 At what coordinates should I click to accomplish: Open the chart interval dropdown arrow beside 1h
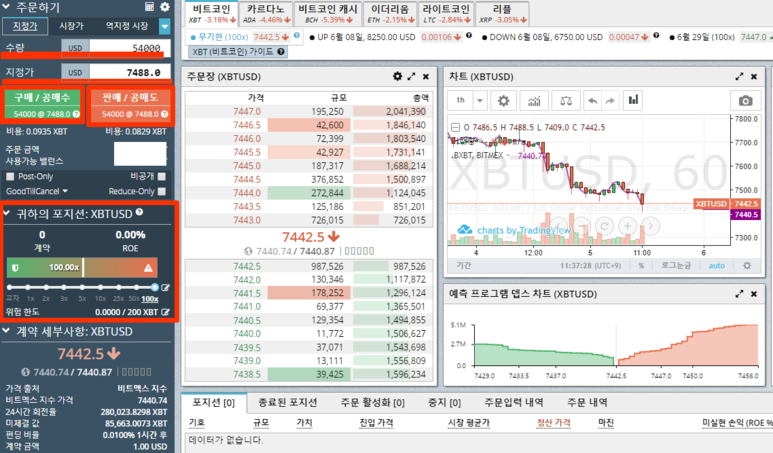pyautogui.click(x=479, y=101)
